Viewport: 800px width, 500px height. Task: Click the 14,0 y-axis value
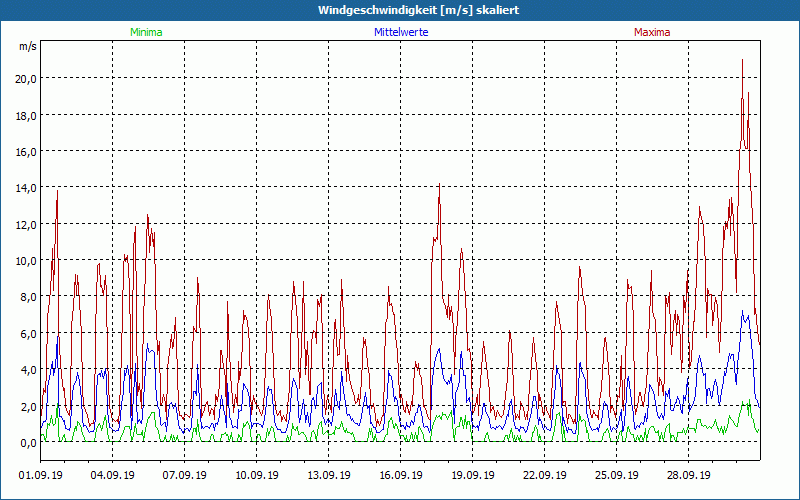pyautogui.click(x=26, y=188)
